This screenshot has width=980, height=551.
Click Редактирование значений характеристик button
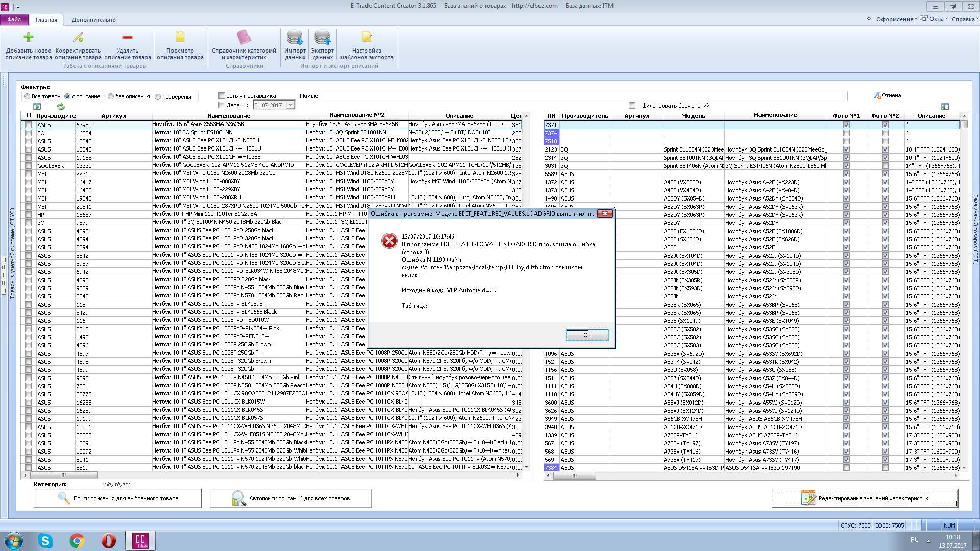click(x=865, y=498)
